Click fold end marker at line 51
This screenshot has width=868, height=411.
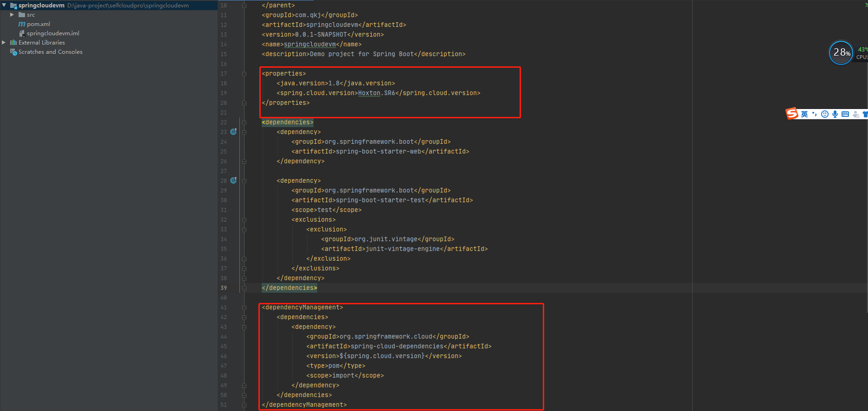pos(244,405)
